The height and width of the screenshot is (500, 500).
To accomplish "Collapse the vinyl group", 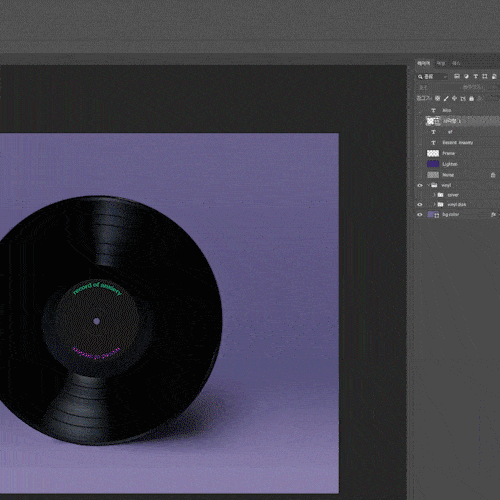I will 428,185.
